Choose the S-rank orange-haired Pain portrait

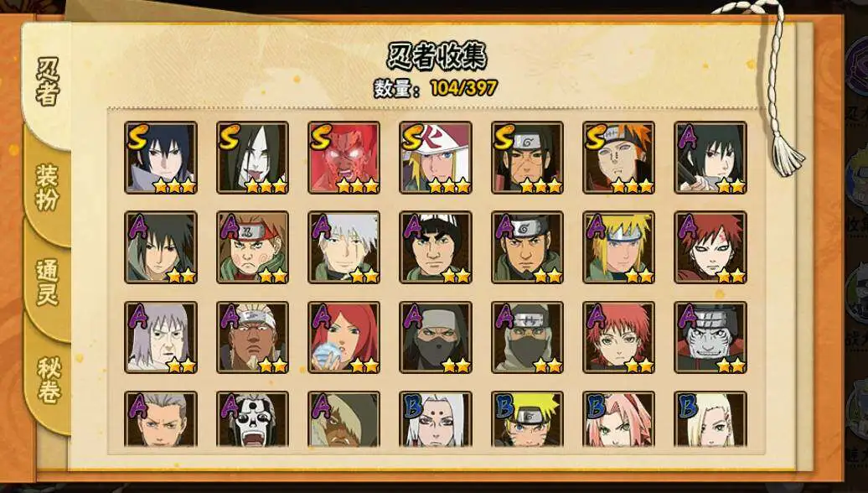point(619,158)
